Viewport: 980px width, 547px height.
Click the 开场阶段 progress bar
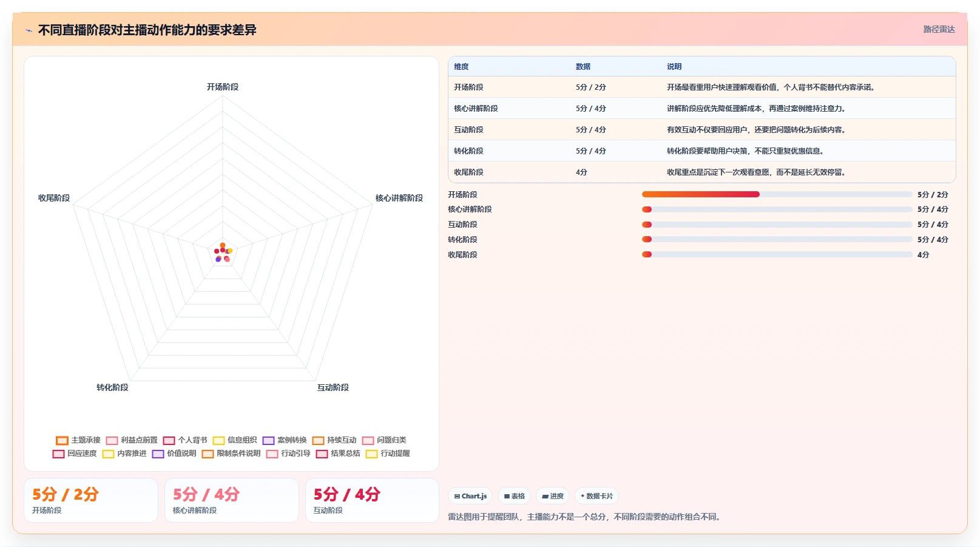coord(777,194)
